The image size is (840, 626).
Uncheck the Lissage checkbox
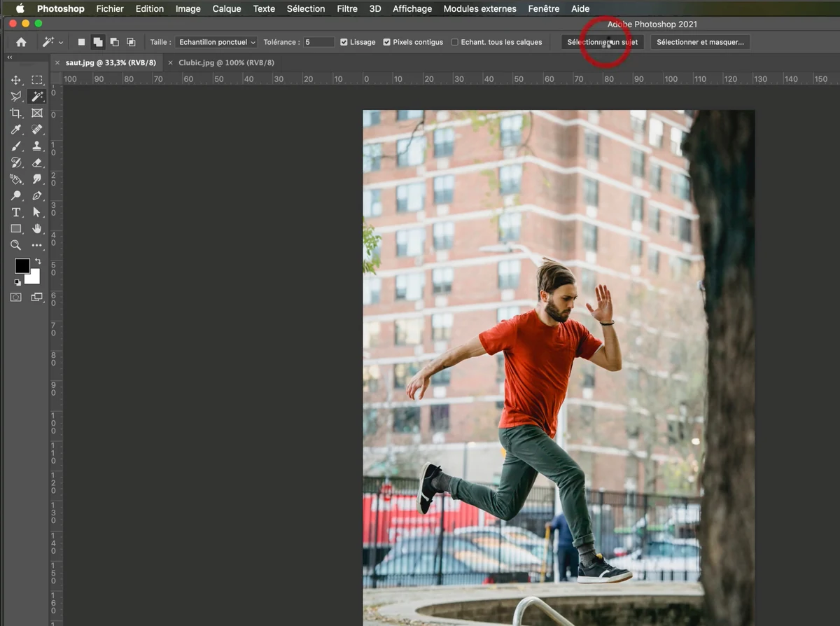tap(344, 42)
